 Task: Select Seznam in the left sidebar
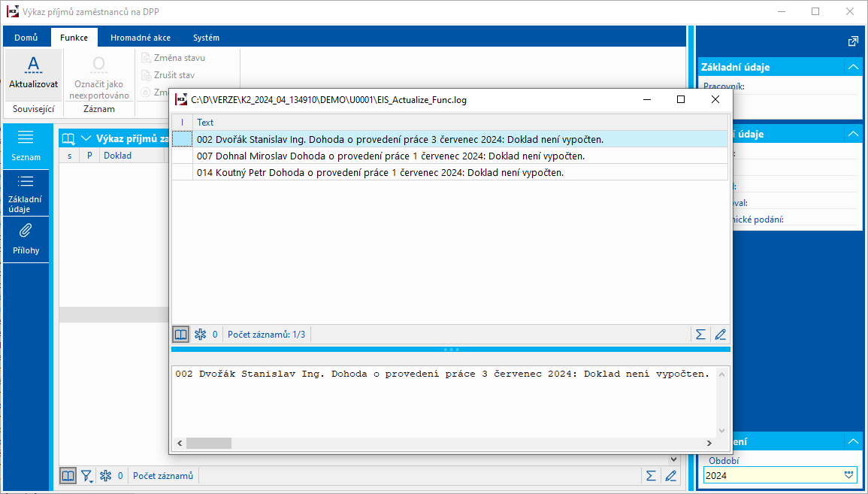tap(26, 146)
